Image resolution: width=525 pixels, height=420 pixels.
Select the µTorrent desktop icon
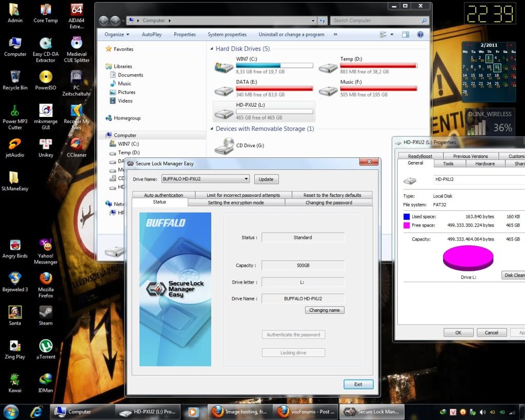tap(46, 350)
